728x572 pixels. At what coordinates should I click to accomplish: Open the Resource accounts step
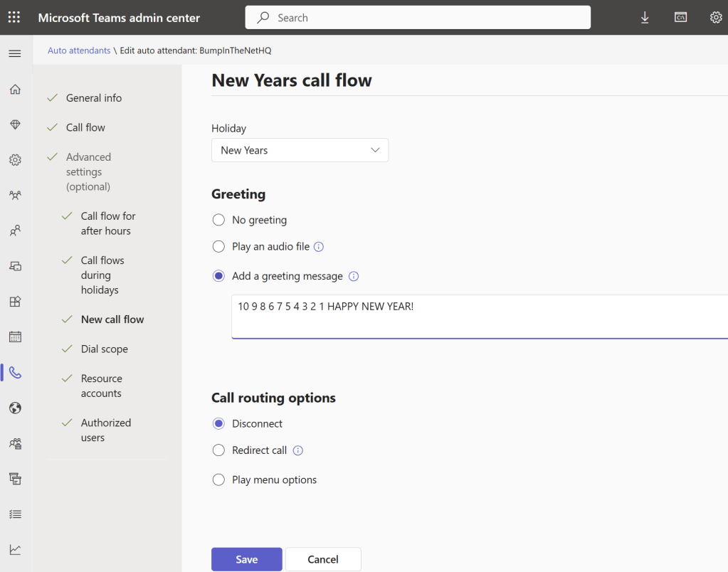coord(101,386)
